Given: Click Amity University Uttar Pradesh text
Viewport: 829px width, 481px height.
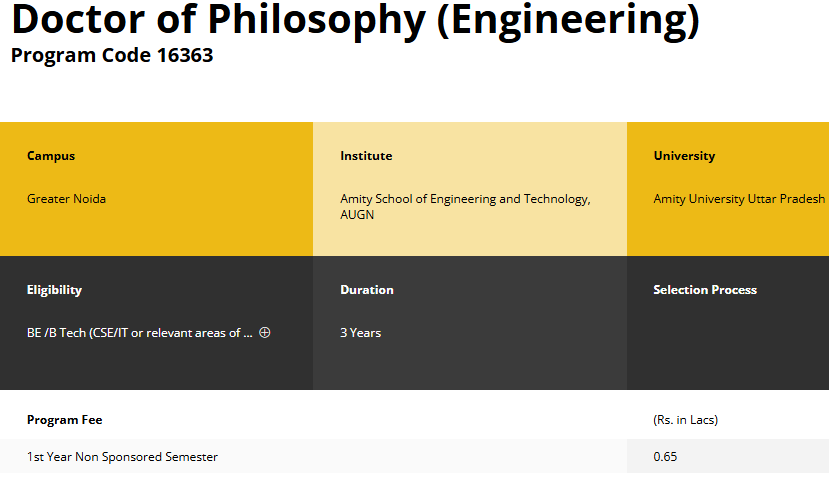Looking at the screenshot, I should pos(739,199).
